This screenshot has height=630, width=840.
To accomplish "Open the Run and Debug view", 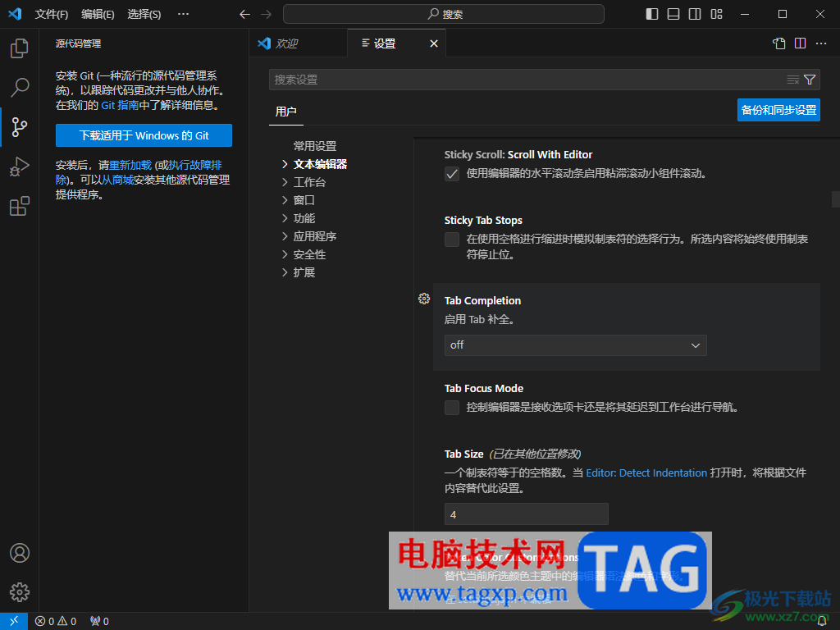I will click(x=20, y=167).
